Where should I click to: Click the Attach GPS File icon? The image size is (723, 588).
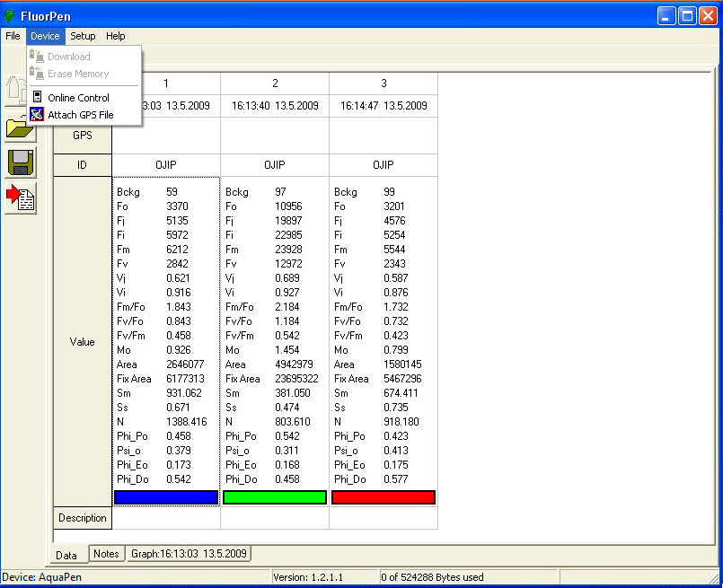pos(37,114)
